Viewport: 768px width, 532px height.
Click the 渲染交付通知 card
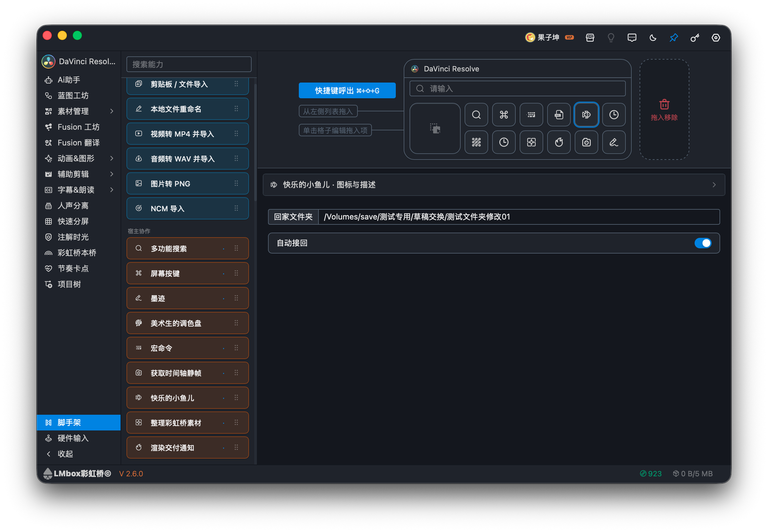click(x=188, y=448)
